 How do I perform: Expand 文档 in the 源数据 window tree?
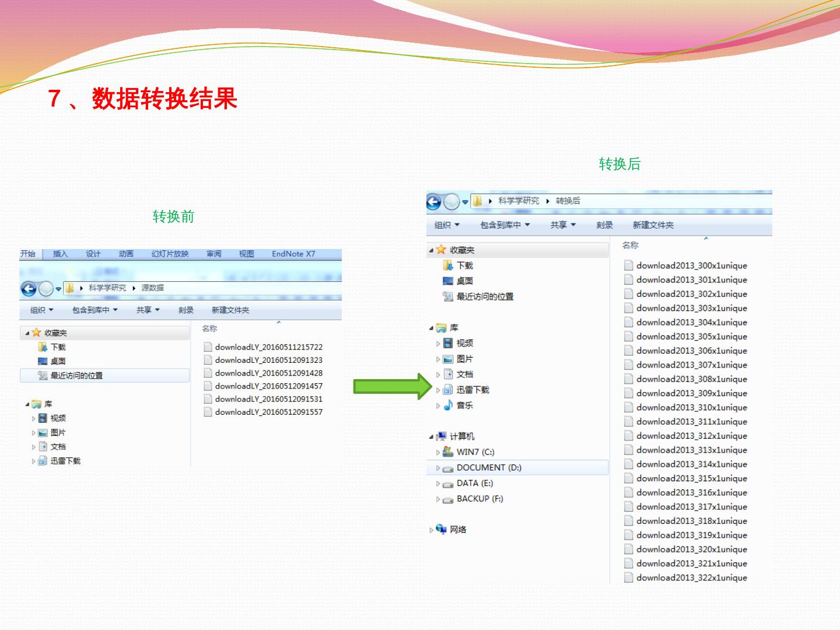[x=33, y=447]
